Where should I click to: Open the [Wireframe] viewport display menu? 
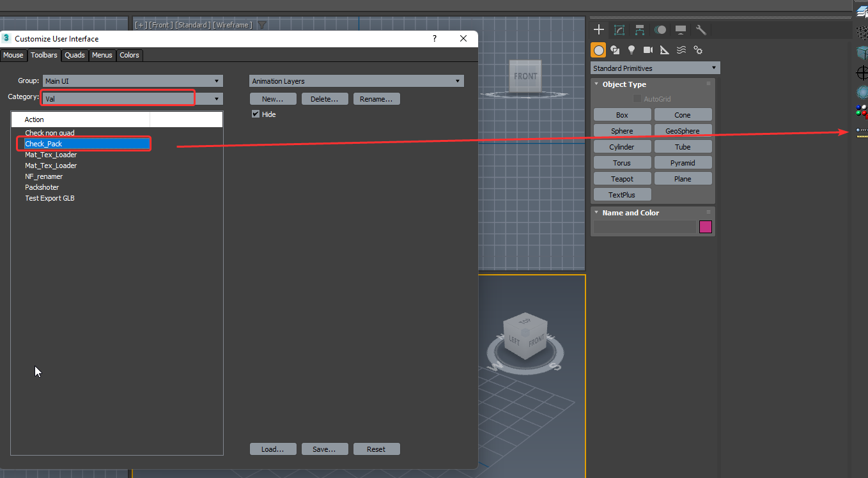click(232, 25)
